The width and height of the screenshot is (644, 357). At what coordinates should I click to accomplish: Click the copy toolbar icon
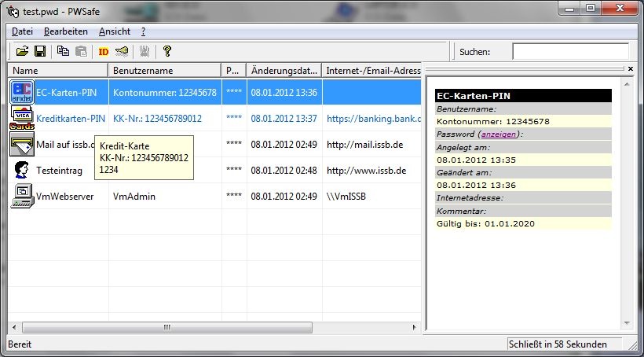pos(64,52)
